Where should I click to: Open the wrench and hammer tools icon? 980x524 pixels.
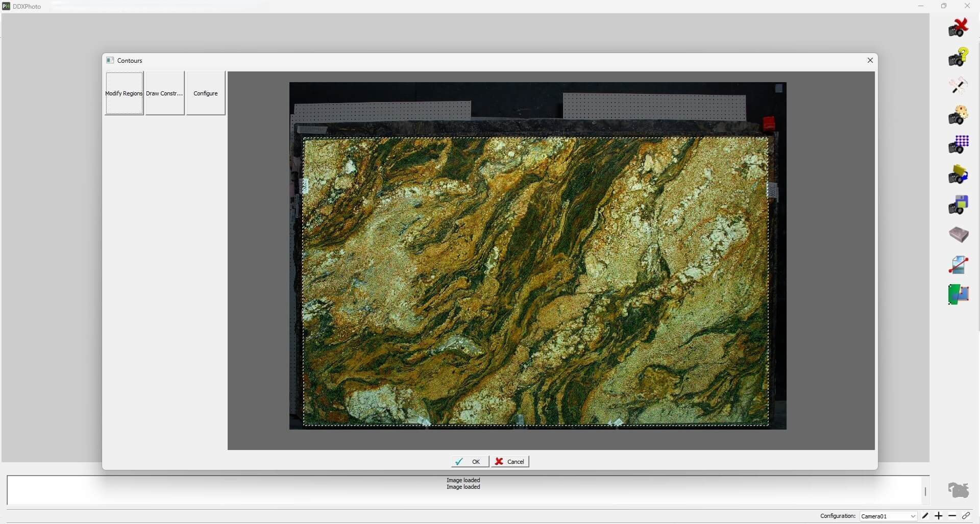pos(958,86)
